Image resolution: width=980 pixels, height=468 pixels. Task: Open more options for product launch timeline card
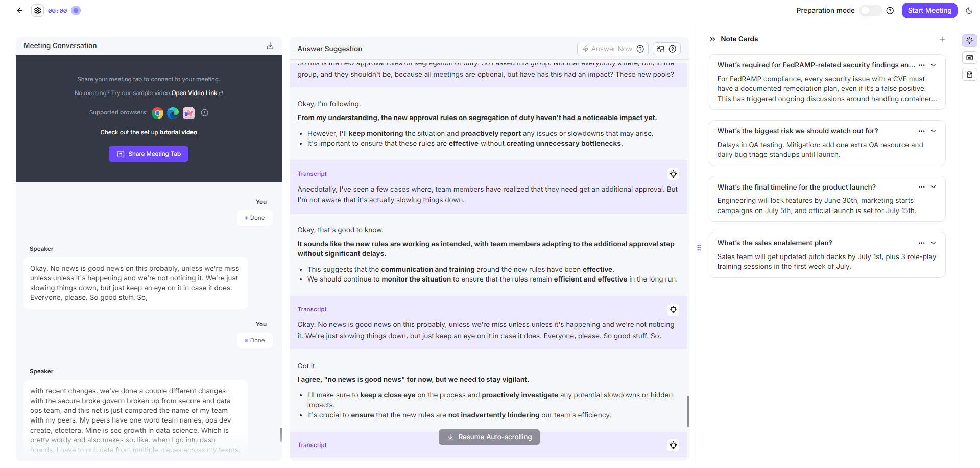922,187
